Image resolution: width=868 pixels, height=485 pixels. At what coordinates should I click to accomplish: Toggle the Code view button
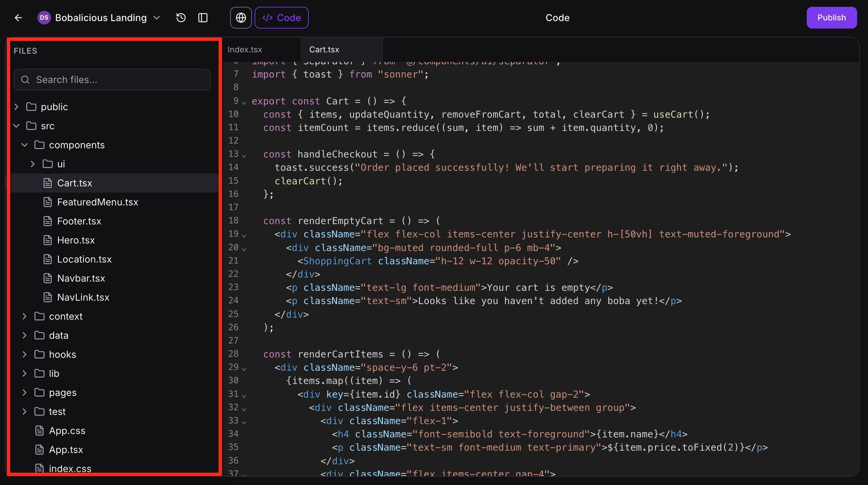pos(282,18)
